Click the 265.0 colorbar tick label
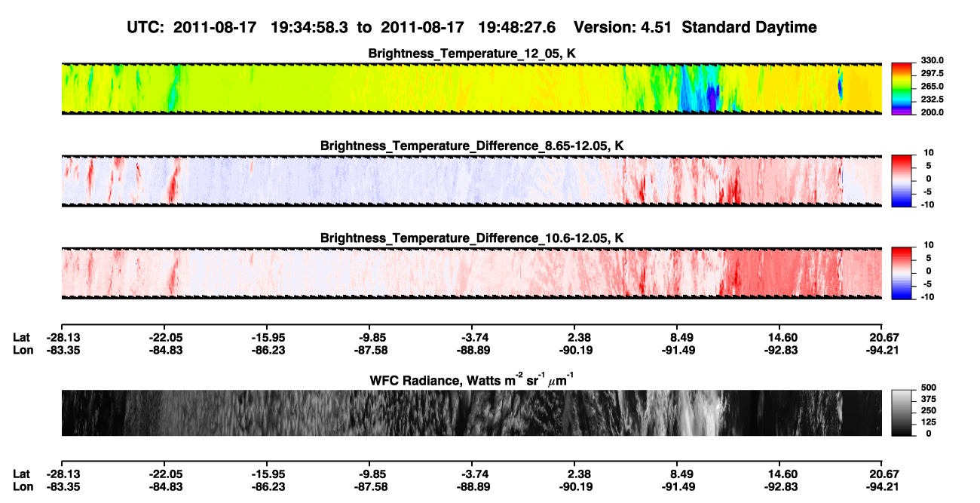The height and width of the screenshot is (503, 980). [933, 87]
